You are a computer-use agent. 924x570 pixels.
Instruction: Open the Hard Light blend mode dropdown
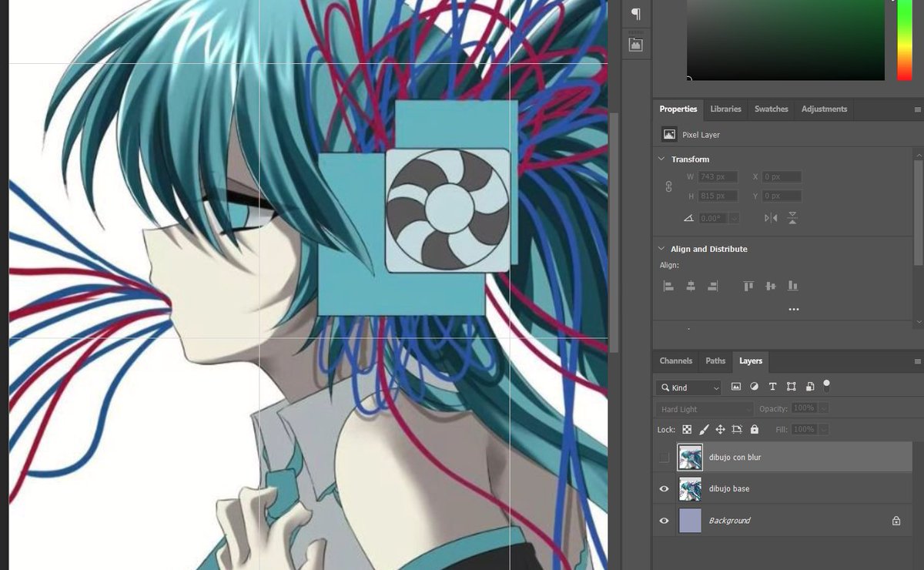(705, 409)
